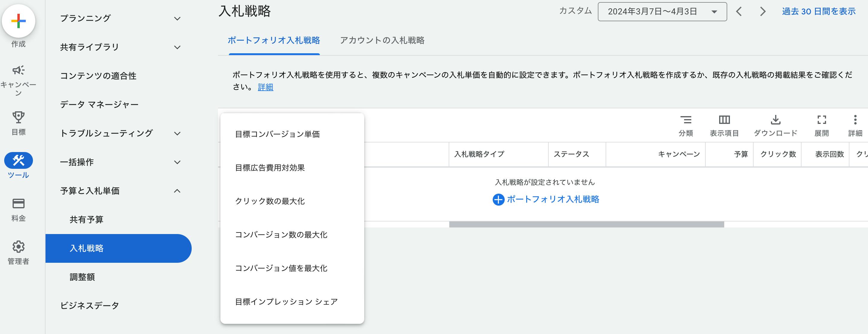The height and width of the screenshot is (334, 868).
Task: Open the 目標 (goals) trophy icon
Action: [19, 117]
